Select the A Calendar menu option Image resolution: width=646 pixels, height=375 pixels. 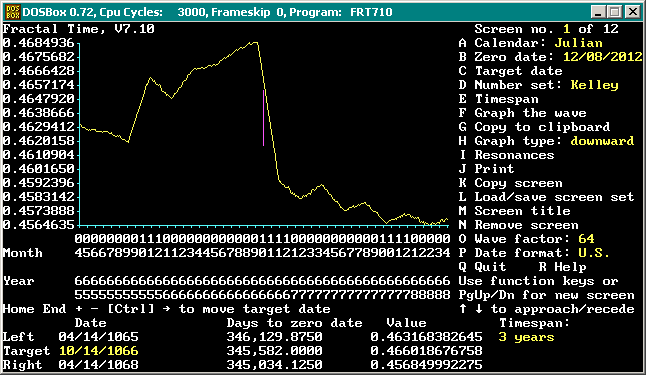(531, 43)
